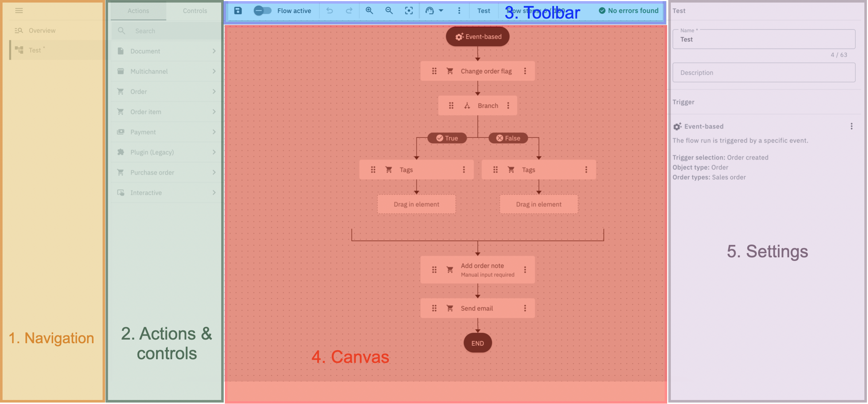Click the END node on canvas

click(x=478, y=343)
